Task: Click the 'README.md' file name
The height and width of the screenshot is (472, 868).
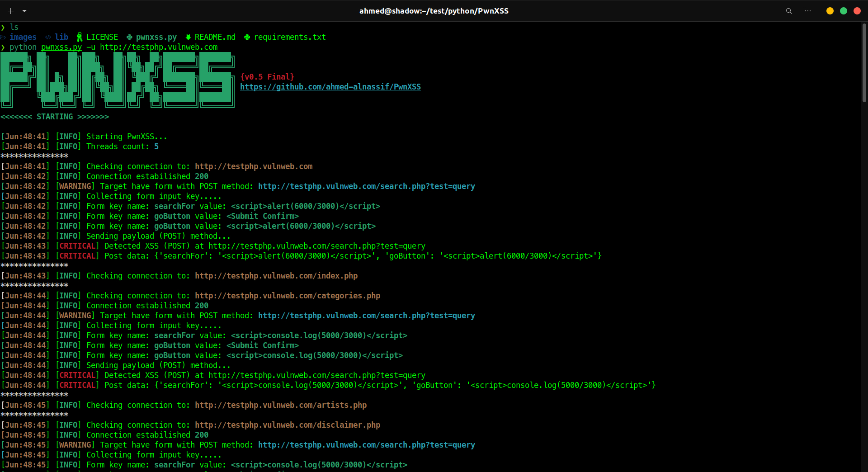Action: pos(215,37)
